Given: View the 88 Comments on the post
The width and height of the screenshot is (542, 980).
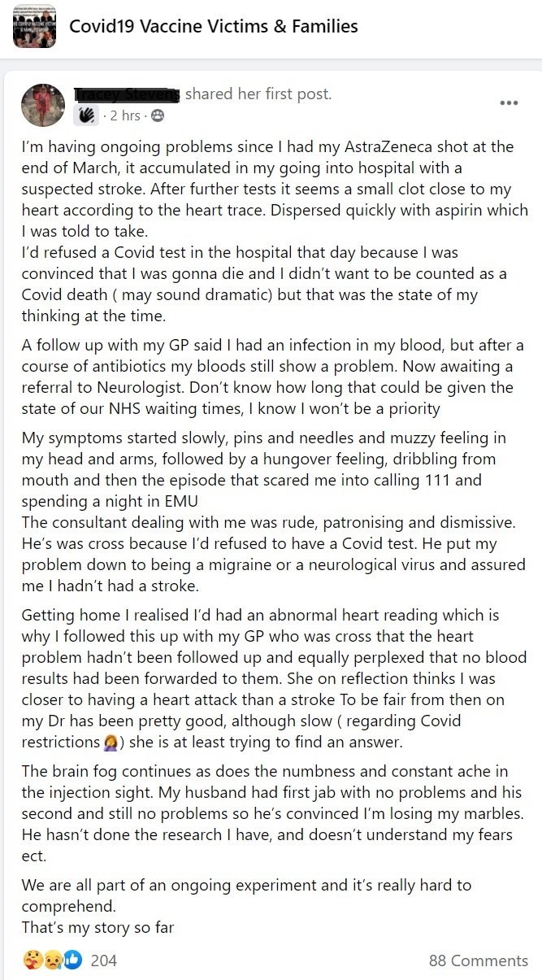Looking at the screenshot, I should (x=478, y=960).
